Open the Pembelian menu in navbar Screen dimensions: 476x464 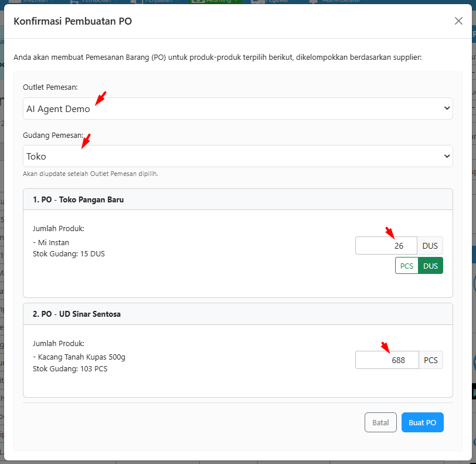(97, 2)
